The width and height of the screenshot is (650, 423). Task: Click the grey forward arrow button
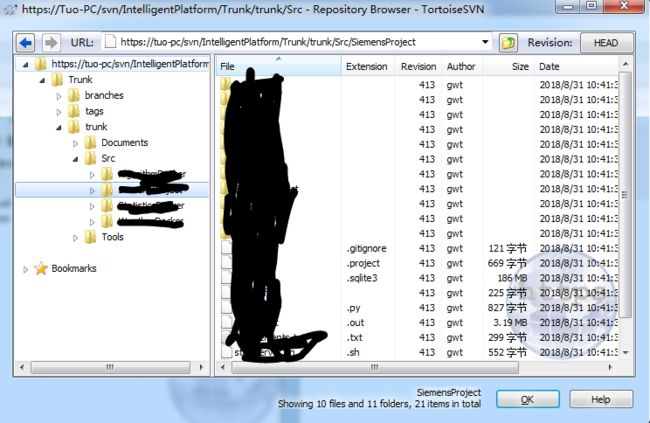tap(51, 42)
